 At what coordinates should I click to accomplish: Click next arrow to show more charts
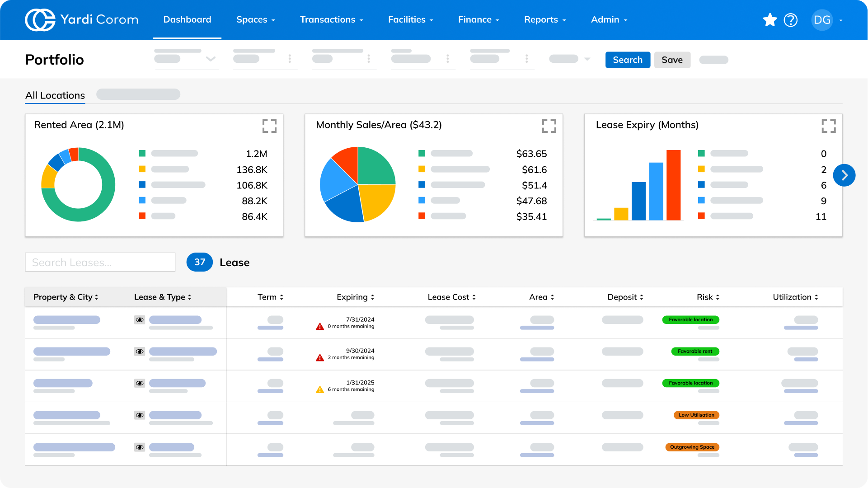point(844,175)
